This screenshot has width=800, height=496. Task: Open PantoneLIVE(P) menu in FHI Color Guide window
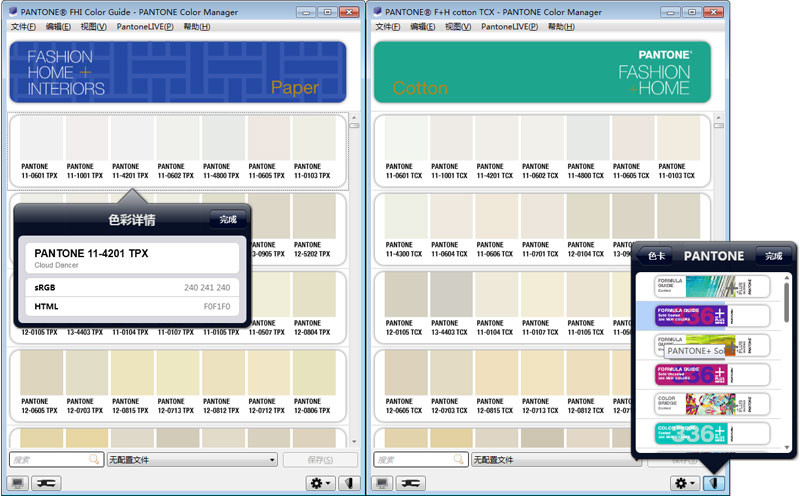[x=145, y=27]
